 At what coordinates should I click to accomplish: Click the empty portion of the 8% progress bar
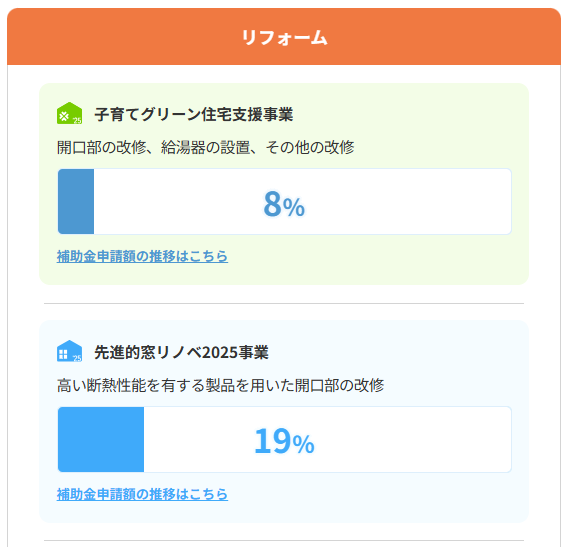[400, 201]
